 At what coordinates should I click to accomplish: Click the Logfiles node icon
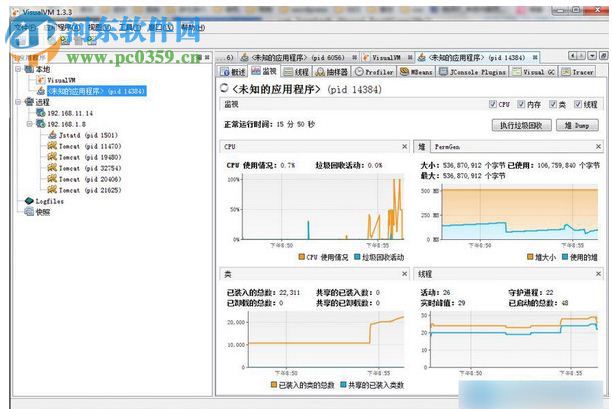tap(29, 201)
